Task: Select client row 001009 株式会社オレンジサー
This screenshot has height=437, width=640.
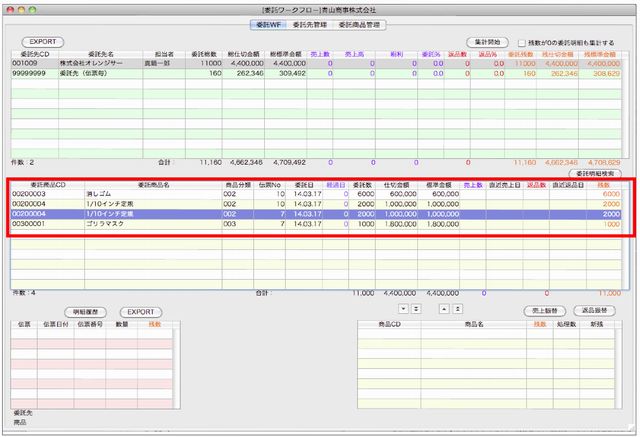Action: click(x=316, y=64)
